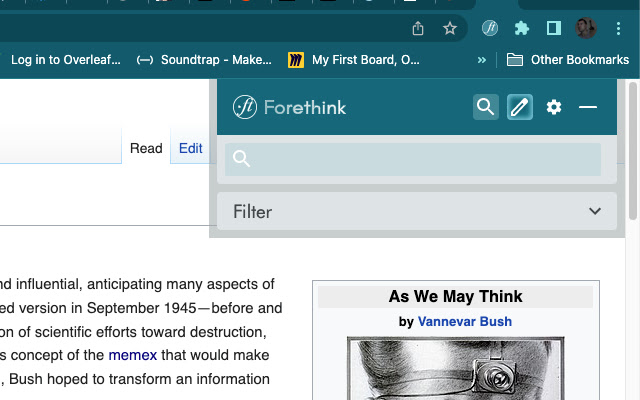Open the Forethink extension icon in toolbar

[x=490, y=28]
